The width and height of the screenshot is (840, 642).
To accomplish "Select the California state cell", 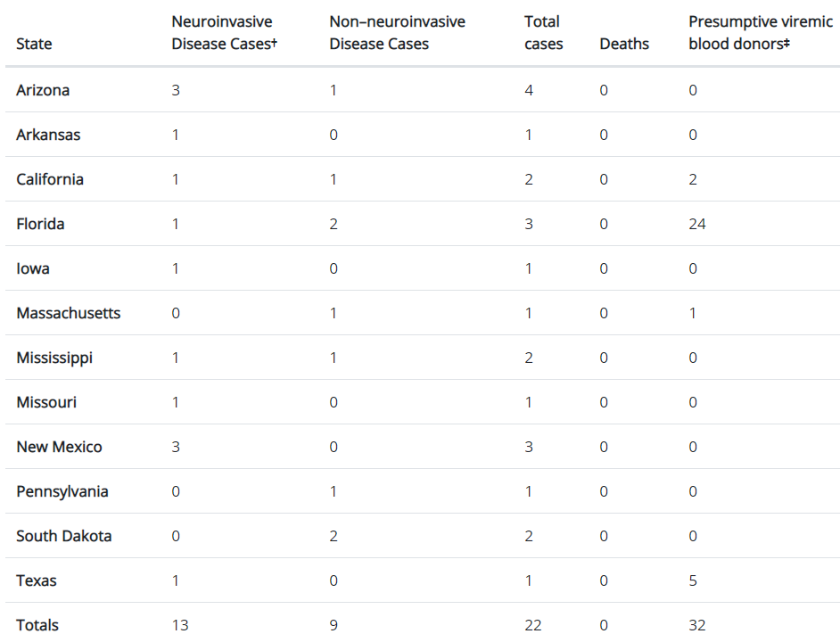I will tap(50, 179).
